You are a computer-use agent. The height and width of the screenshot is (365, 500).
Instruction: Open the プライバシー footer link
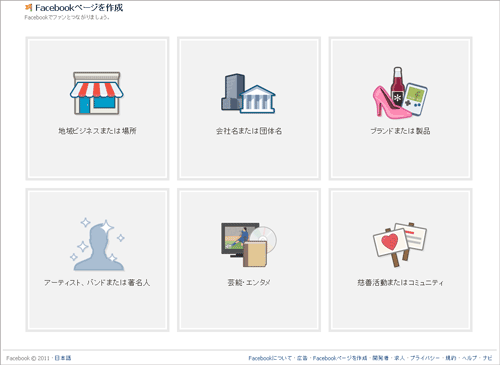point(425,358)
